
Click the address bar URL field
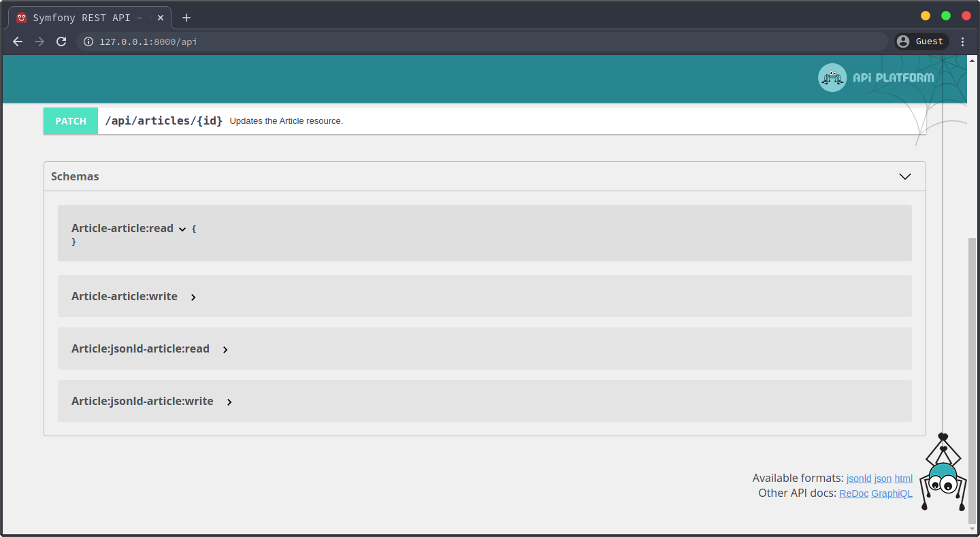[x=476, y=42]
